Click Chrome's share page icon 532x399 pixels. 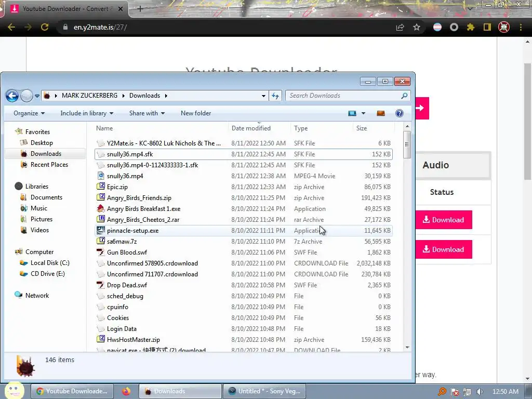click(400, 28)
